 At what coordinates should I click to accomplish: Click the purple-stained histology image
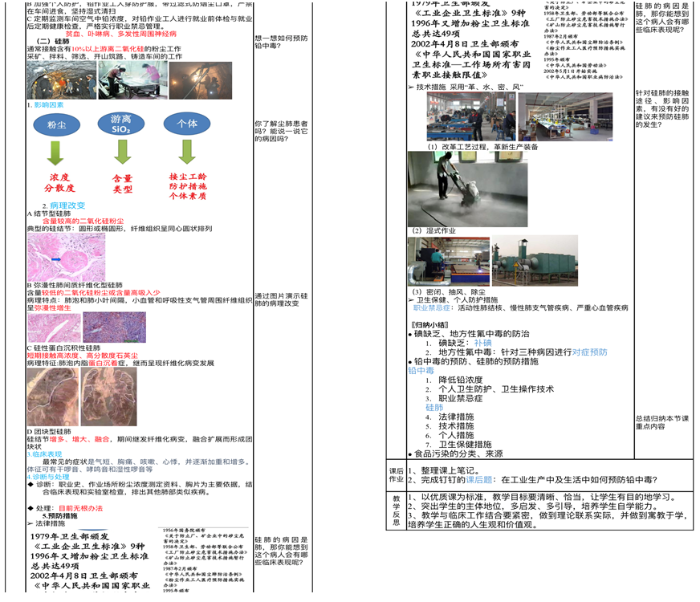(114, 327)
